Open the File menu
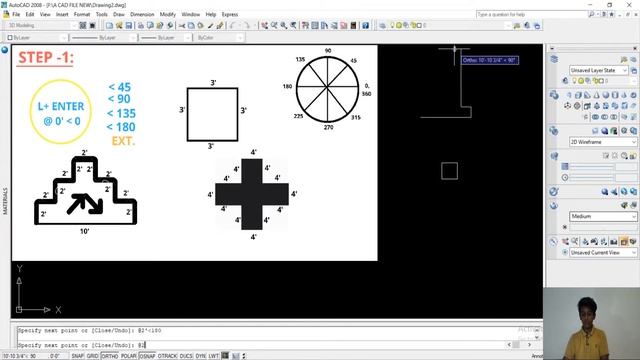 (16, 14)
